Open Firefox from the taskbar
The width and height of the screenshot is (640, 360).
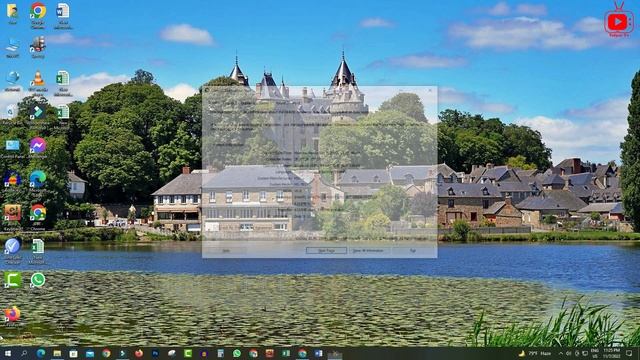pyautogui.click(x=139, y=353)
